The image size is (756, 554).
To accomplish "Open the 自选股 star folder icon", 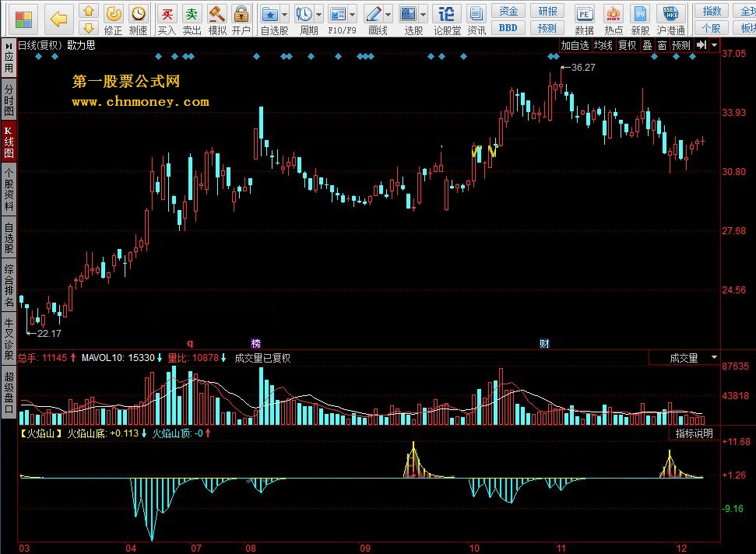I will pyautogui.click(x=270, y=14).
